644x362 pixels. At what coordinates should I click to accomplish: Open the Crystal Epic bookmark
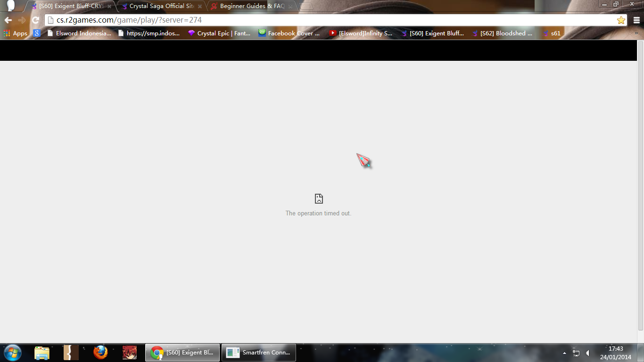219,33
